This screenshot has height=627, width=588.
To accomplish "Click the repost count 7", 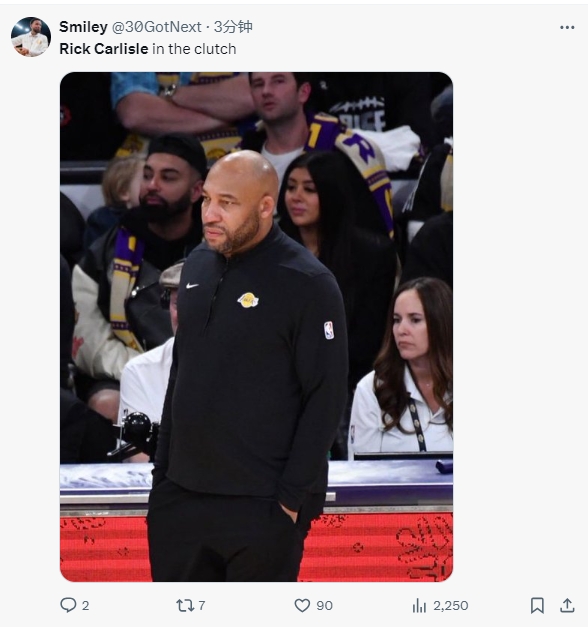I will (202, 605).
